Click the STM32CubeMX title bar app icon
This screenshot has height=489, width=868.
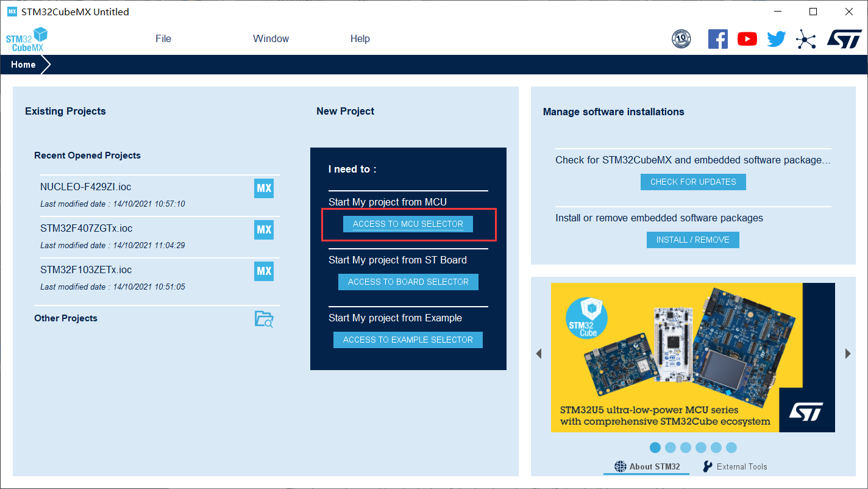[x=12, y=12]
